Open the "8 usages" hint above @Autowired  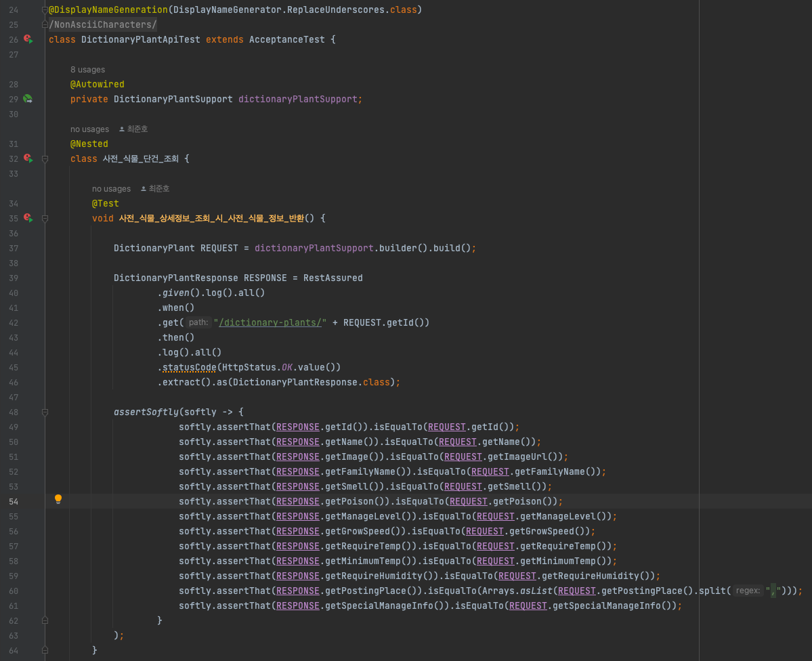(87, 70)
